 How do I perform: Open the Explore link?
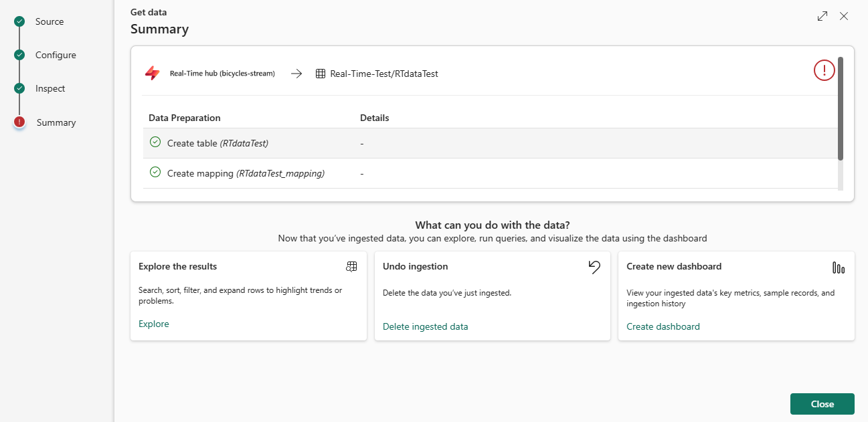click(x=154, y=324)
